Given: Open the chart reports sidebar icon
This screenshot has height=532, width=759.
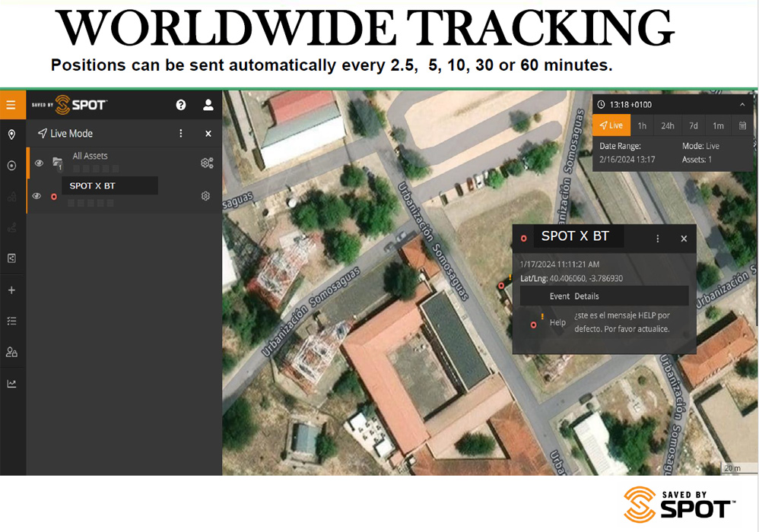Looking at the screenshot, I should pyautogui.click(x=11, y=384).
